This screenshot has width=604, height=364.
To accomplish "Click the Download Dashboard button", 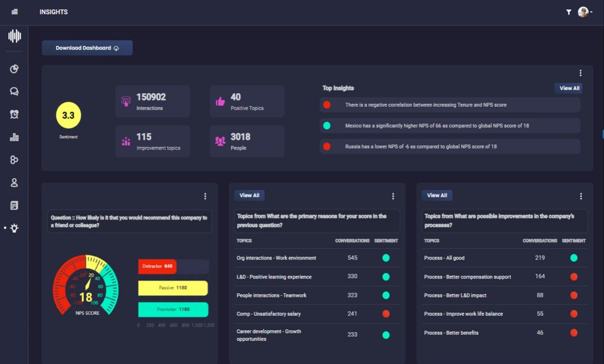I will 87,48.
